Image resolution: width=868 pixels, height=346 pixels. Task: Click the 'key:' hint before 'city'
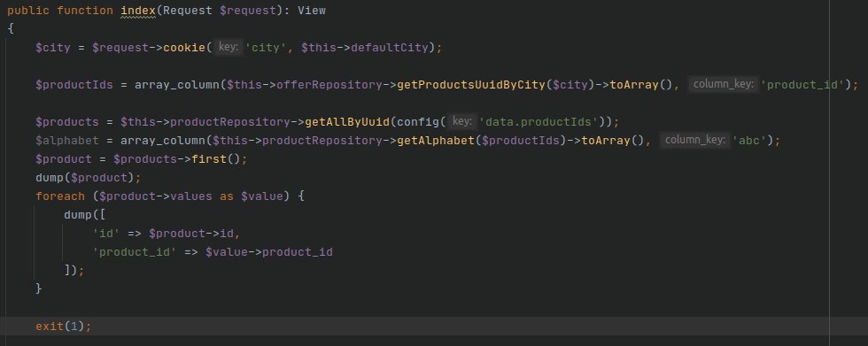tap(229, 48)
